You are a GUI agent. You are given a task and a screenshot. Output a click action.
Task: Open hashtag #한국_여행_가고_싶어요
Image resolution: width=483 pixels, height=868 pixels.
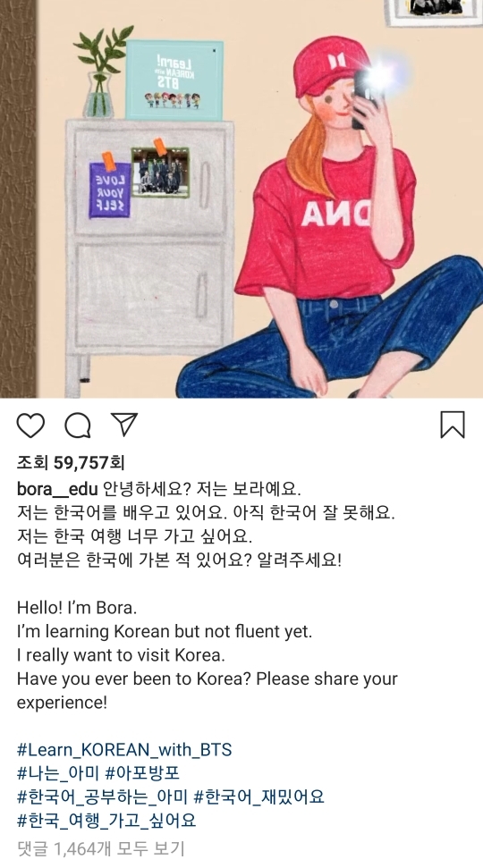click(x=107, y=821)
